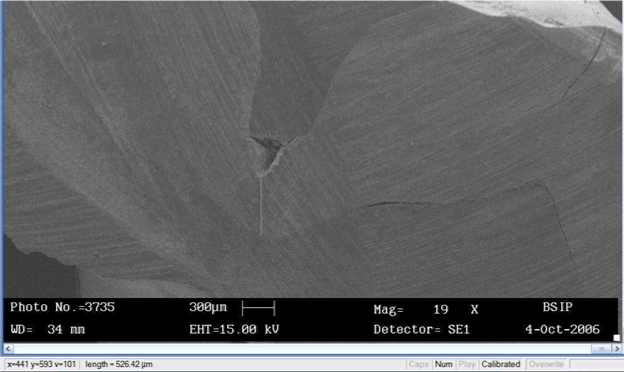Image resolution: width=624 pixels, height=372 pixels.
Task: Click the empty horizontal scrollbar track
Action: [x=302, y=349]
